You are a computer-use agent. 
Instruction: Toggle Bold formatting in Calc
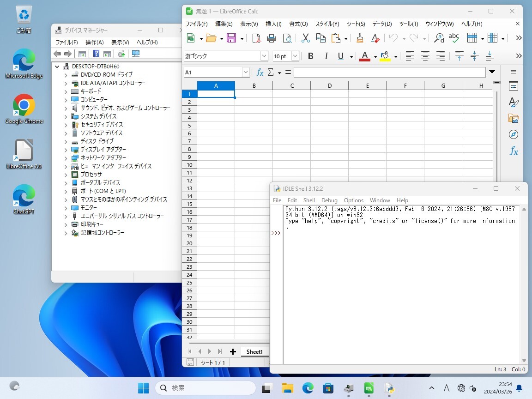pos(310,56)
